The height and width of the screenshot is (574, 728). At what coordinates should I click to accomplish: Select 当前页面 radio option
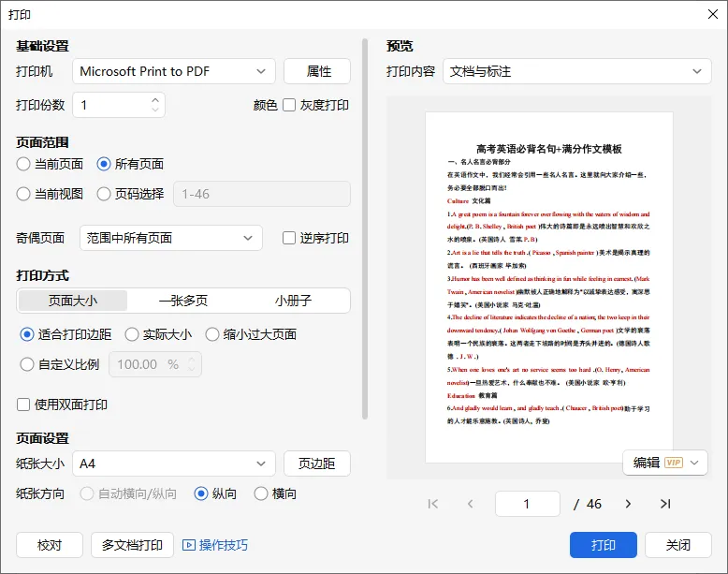point(23,164)
